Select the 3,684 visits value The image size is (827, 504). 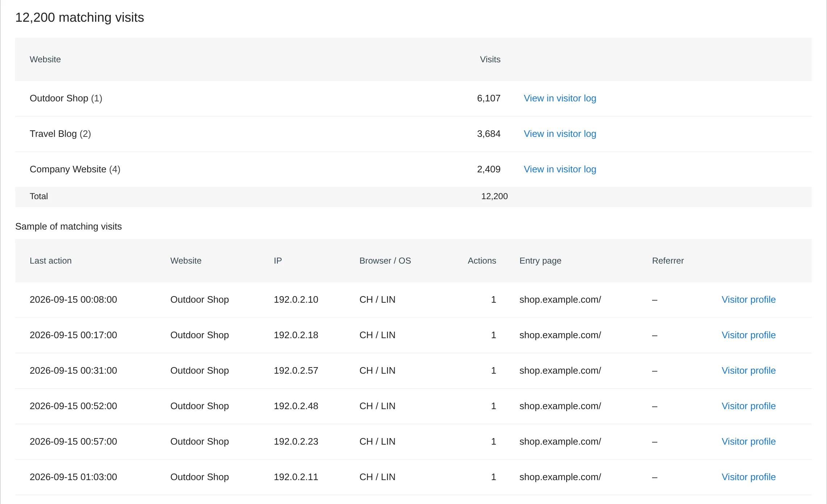click(488, 134)
